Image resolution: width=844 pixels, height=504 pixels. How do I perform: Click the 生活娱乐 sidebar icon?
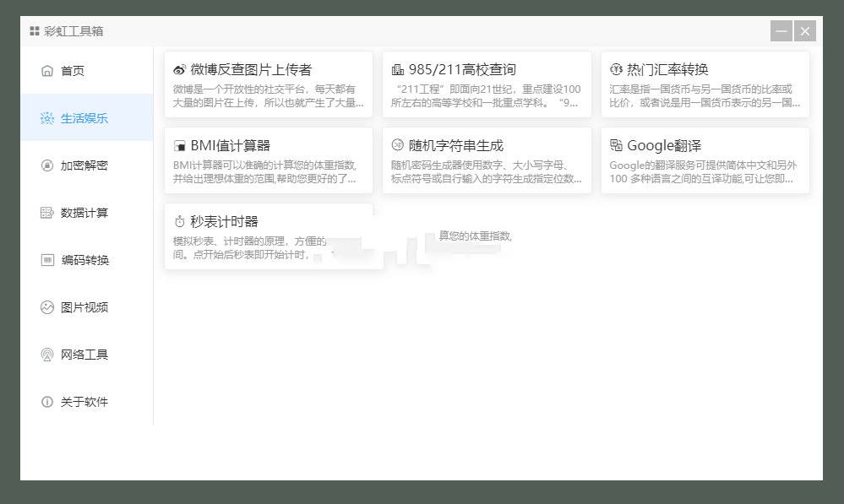click(x=46, y=118)
